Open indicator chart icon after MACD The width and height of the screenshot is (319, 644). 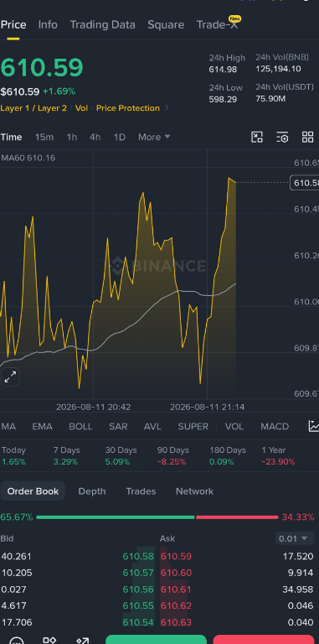tap(314, 426)
